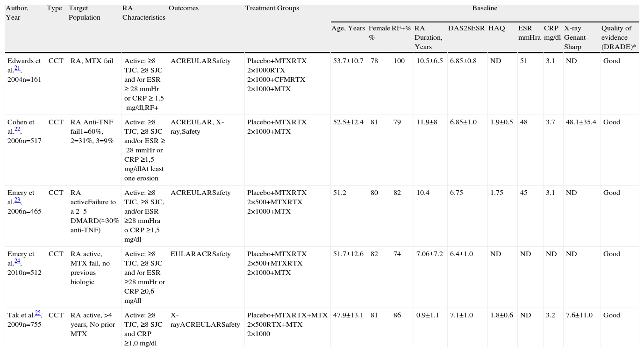644x352 pixels.
Task: Click the RA Characteristics column header
Action: [143, 13]
